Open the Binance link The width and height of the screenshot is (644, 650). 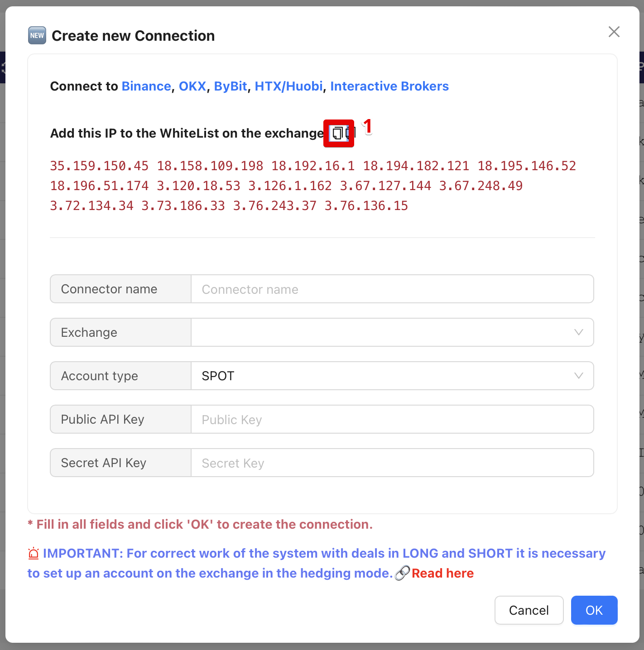tap(146, 86)
